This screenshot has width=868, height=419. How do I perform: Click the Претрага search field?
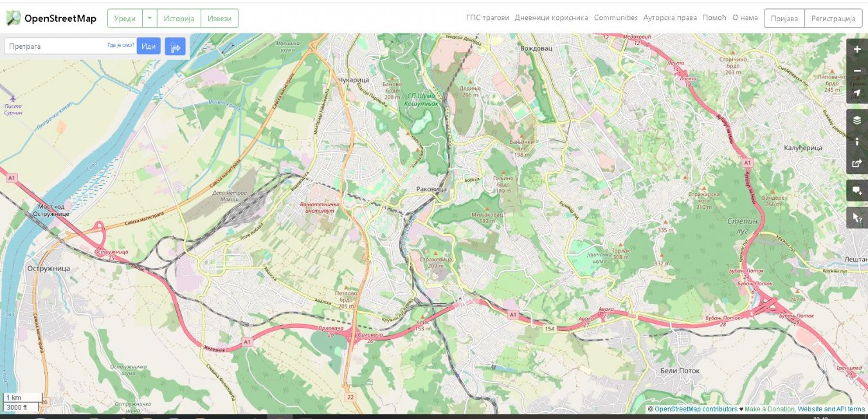[x=55, y=46]
